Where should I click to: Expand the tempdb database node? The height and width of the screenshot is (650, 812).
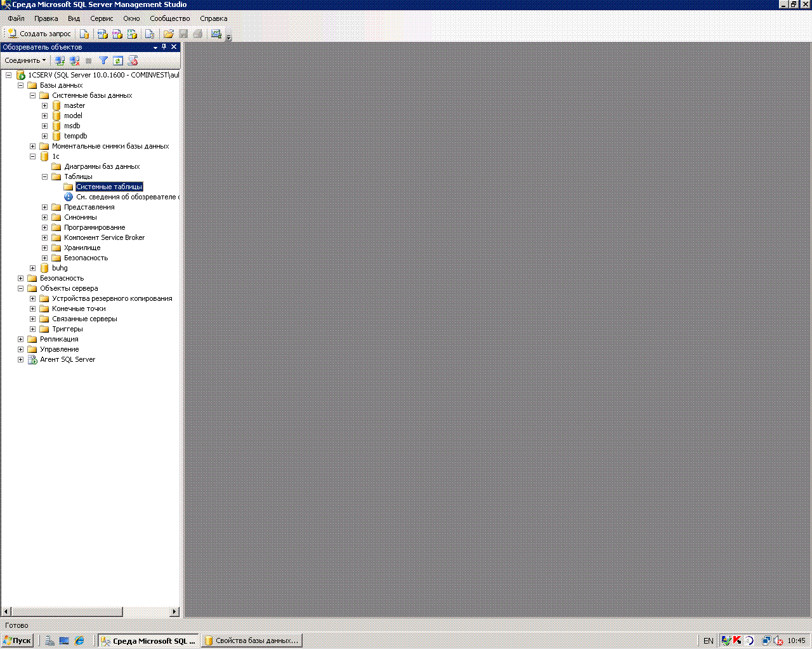click(x=44, y=136)
